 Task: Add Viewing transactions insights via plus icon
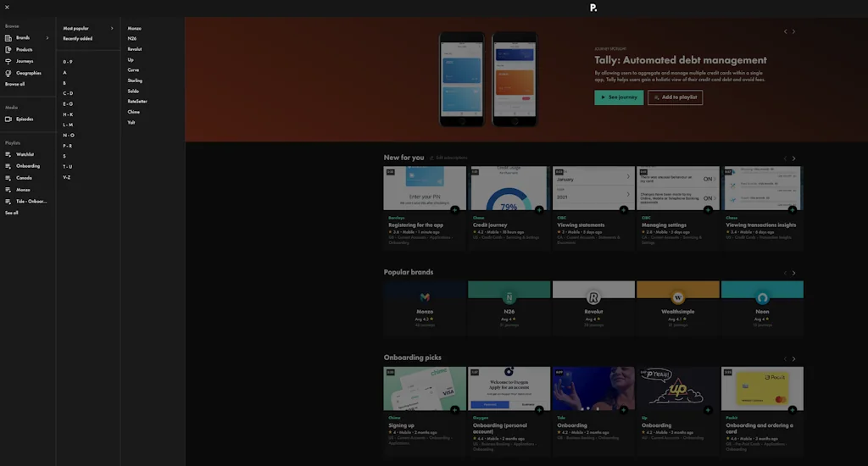pos(793,210)
